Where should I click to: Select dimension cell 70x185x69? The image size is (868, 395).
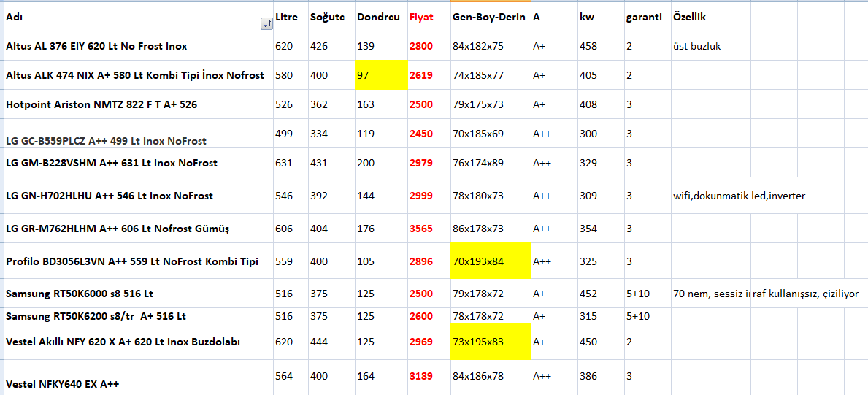(x=491, y=134)
